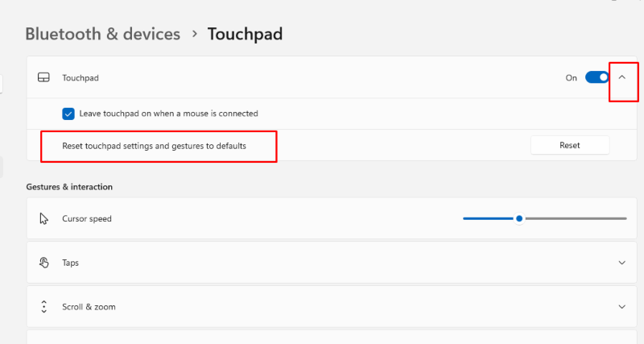The height and width of the screenshot is (344, 644).
Task: Click the Touchpad page title
Action: [x=245, y=34]
